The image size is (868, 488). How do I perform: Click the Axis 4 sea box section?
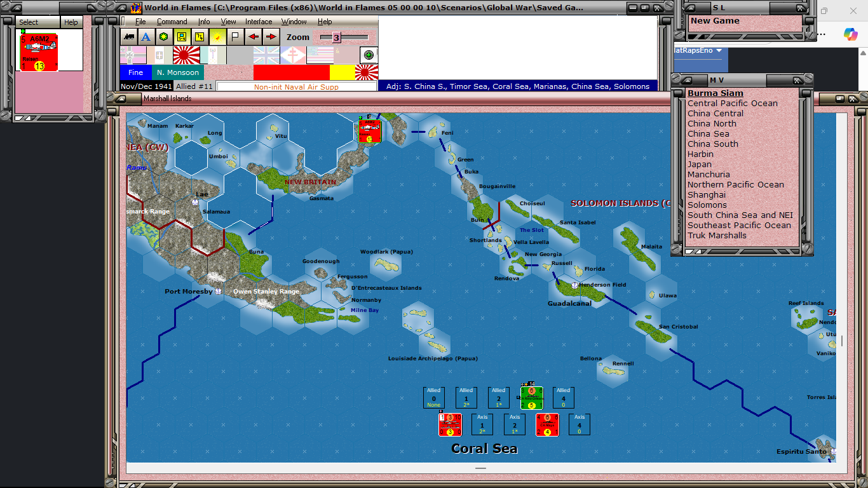pos(580,424)
